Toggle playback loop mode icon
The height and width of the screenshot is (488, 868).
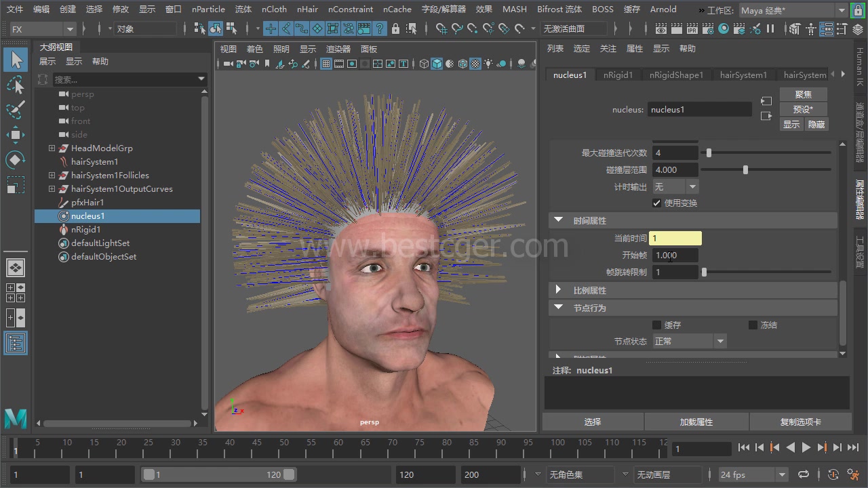(803, 474)
